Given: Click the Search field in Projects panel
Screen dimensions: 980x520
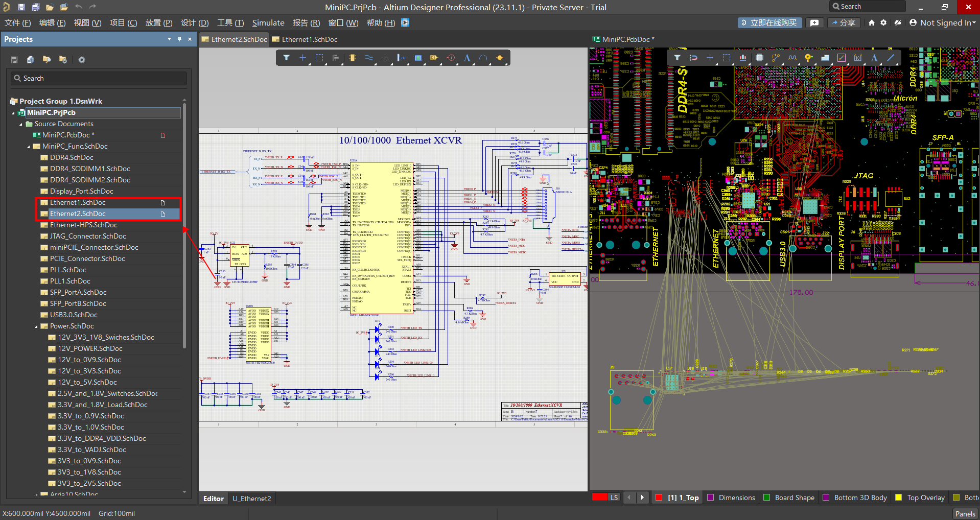Looking at the screenshot, I should [x=99, y=78].
